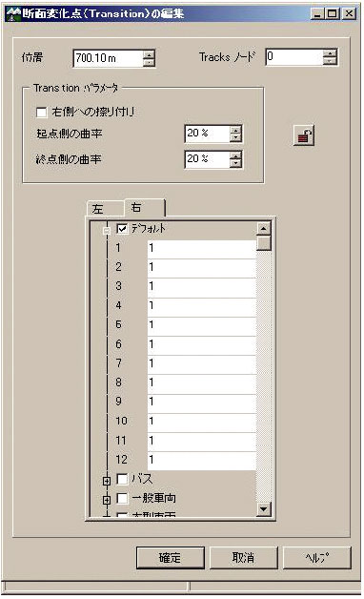This screenshot has height=599, width=364.
Task: Uncheck the デフォルト checkbox
Action: click(122, 229)
